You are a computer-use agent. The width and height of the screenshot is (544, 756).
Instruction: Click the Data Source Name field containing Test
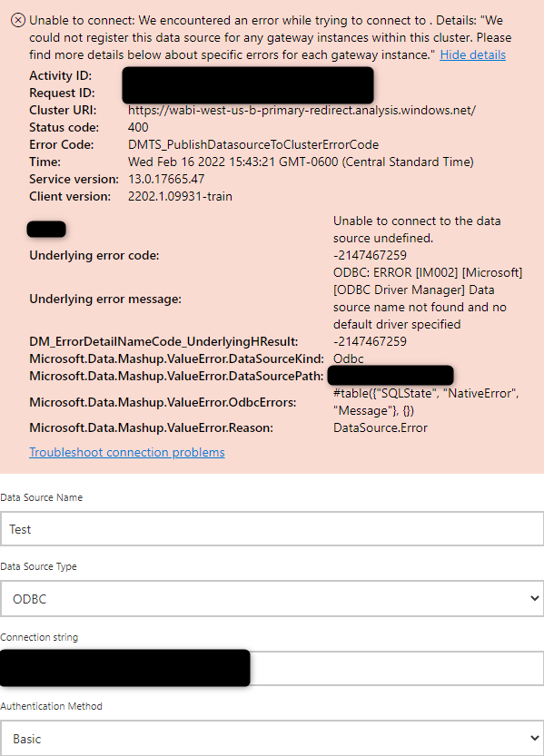coord(272,529)
